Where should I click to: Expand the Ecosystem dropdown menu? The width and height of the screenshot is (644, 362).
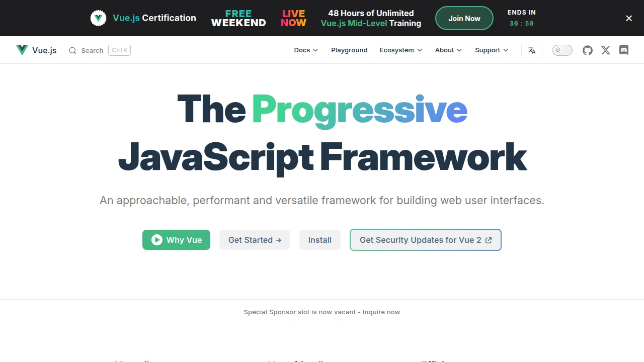[x=401, y=50]
